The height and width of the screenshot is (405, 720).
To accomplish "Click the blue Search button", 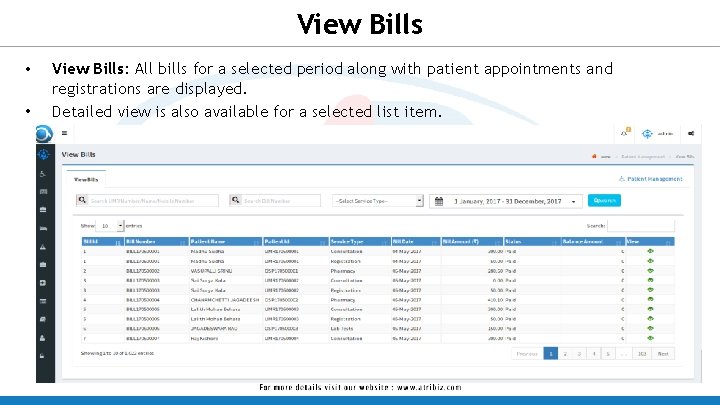I will point(604,200).
